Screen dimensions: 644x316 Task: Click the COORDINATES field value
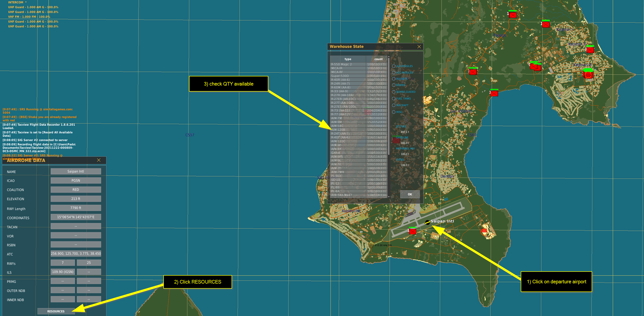pos(76,217)
